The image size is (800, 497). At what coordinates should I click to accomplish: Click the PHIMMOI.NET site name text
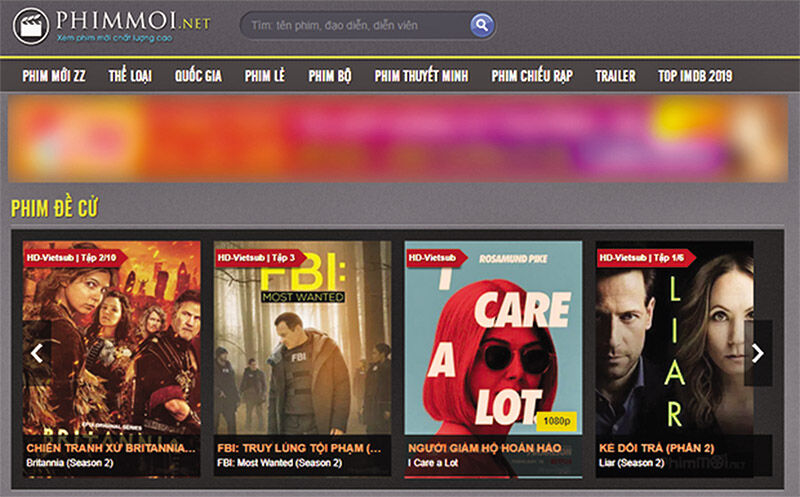click(133, 21)
